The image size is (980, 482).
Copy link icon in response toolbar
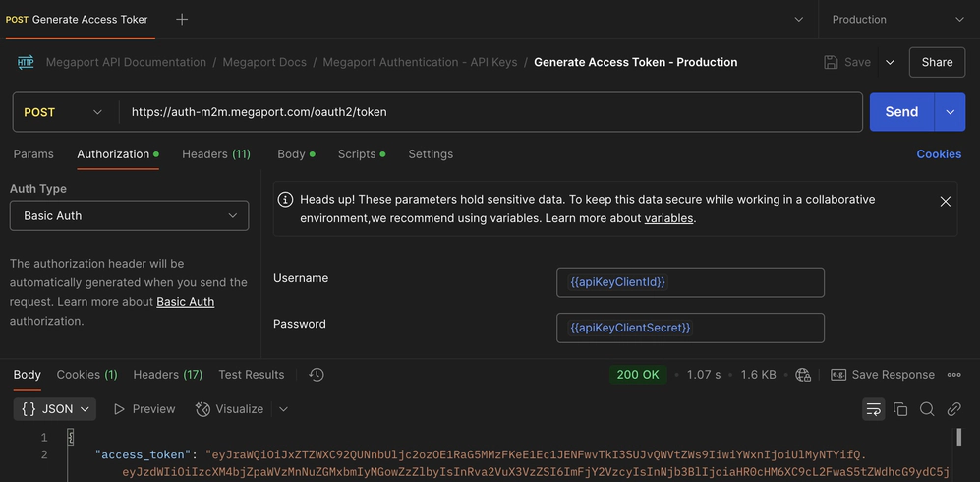coord(953,409)
